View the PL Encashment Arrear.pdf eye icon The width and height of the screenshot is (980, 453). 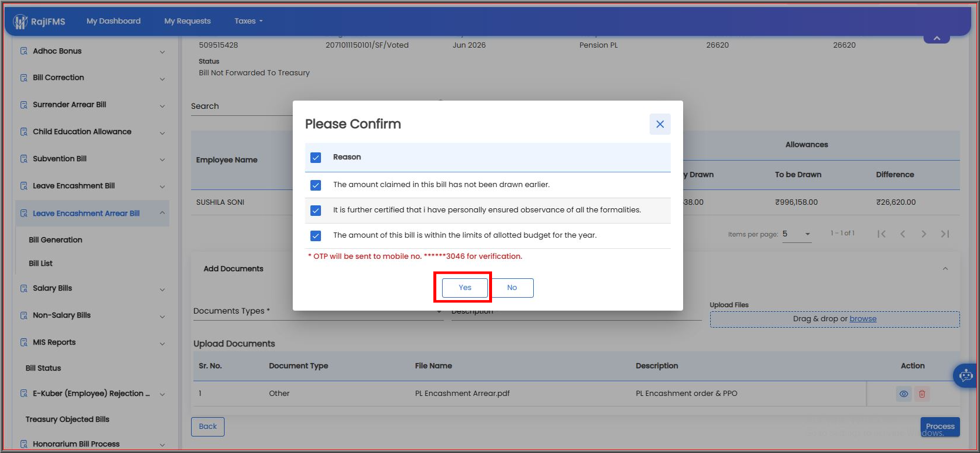pos(904,394)
